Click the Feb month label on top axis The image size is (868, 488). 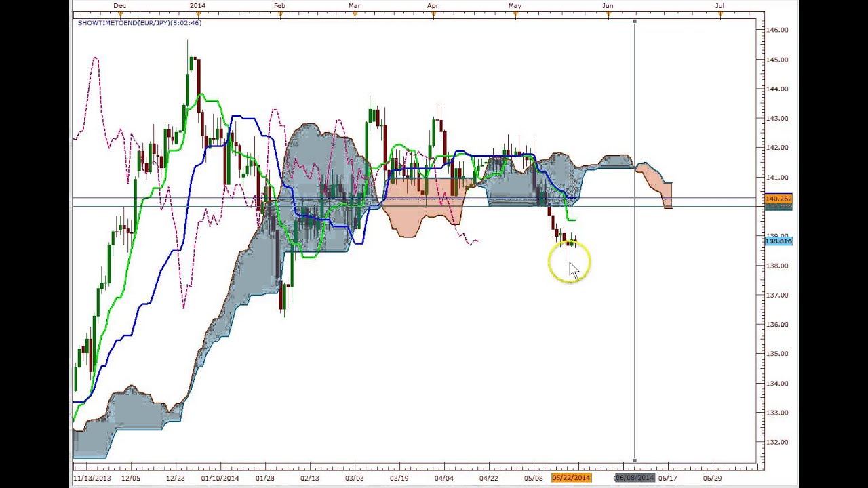(279, 5)
